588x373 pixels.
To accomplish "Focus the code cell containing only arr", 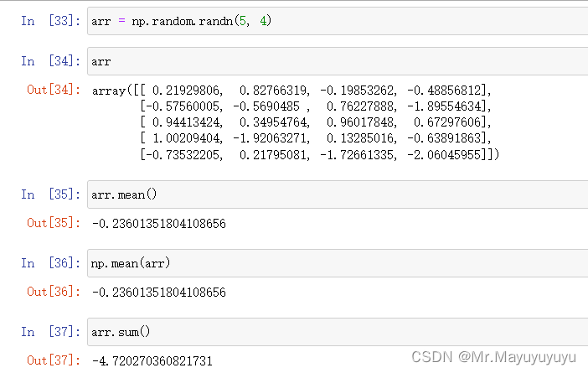I will click(x=335, y=62).
